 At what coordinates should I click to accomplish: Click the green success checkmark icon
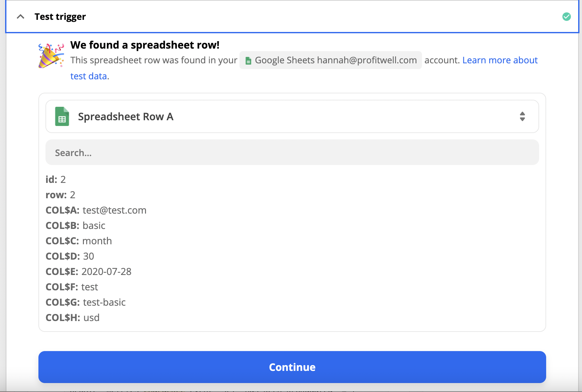click(566, 17)
